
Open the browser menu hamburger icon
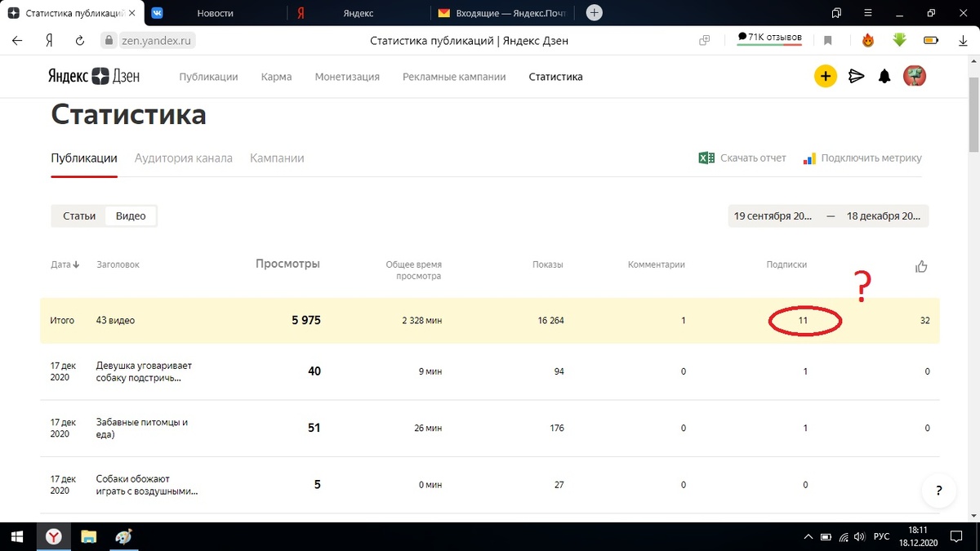868,13
